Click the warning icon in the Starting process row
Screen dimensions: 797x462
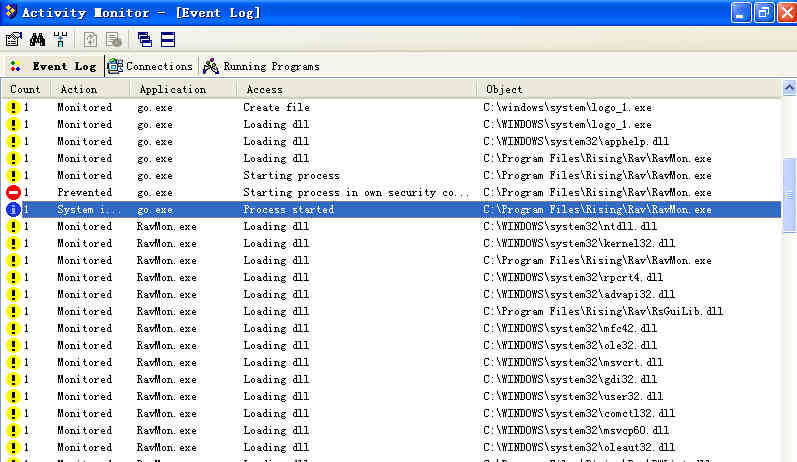(x=13, y=175)
